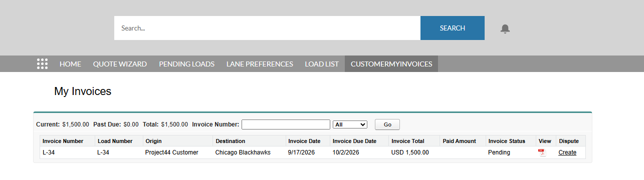
Task: View the PDF for invoice L-34
Action: pyautogui.click(x=542, y=152)
